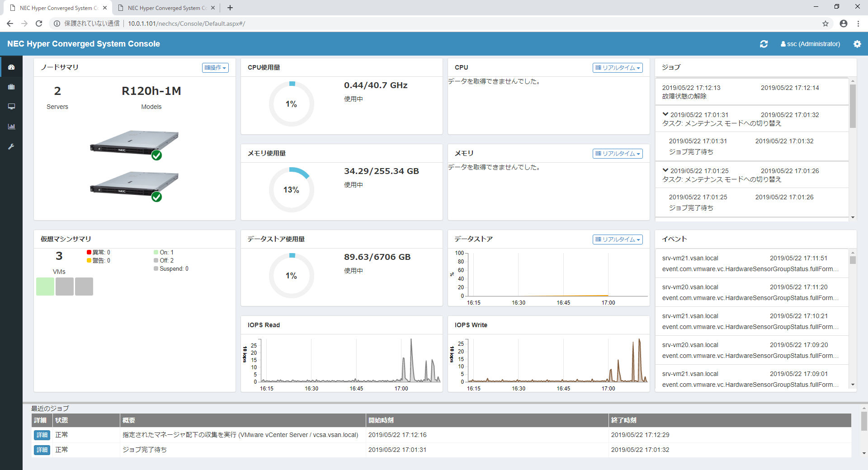The height and width of the screenshot is (470, 868).
Task: Open 詳細 for ジョブ完了待ち job row
Action: (x=42, y=450)
